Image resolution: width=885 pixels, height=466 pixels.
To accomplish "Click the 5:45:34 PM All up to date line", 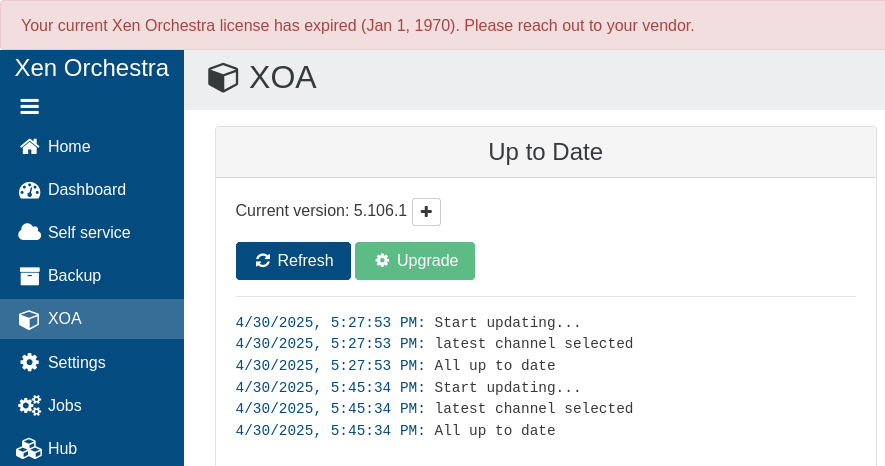I will [x=395, y=430].
